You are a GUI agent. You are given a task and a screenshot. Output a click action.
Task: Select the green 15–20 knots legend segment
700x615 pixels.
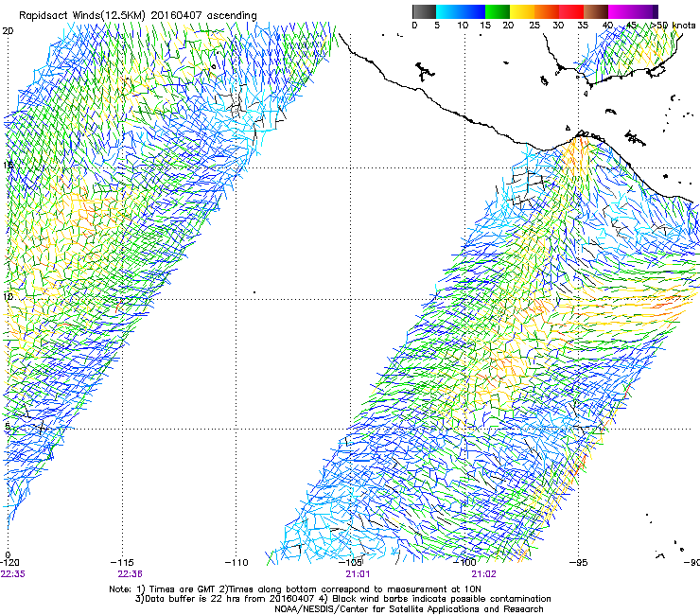point(498,11)
